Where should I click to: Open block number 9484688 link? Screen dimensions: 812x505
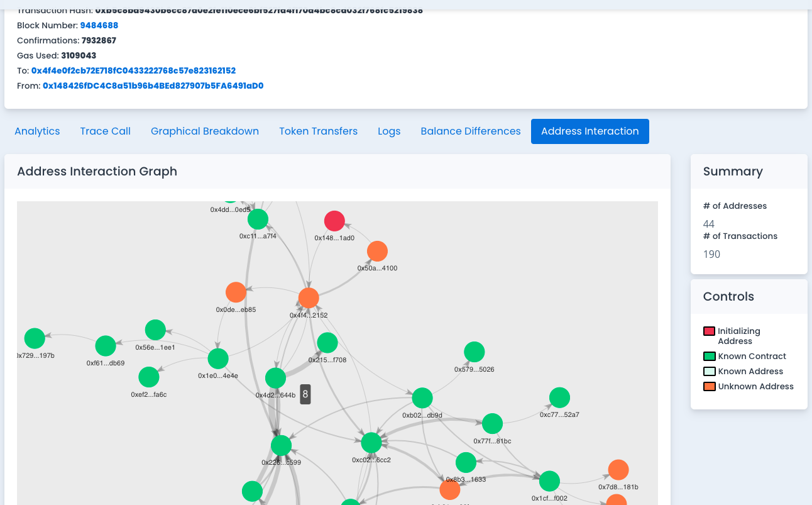(x=99, y=26)
